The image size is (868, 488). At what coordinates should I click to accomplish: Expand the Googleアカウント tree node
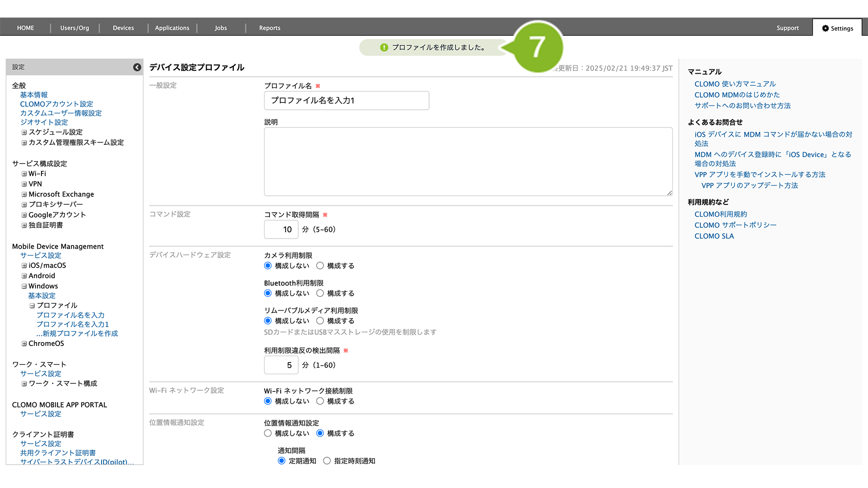pyautogui.click(x=24, y=215)
